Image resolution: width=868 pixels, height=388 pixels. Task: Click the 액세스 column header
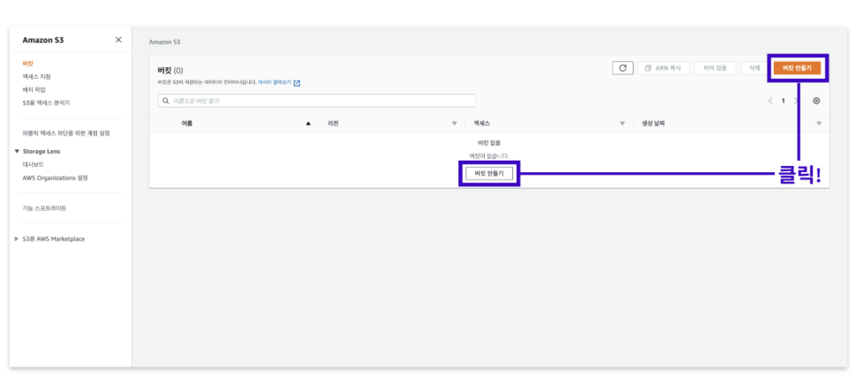[x=482, y=124]
